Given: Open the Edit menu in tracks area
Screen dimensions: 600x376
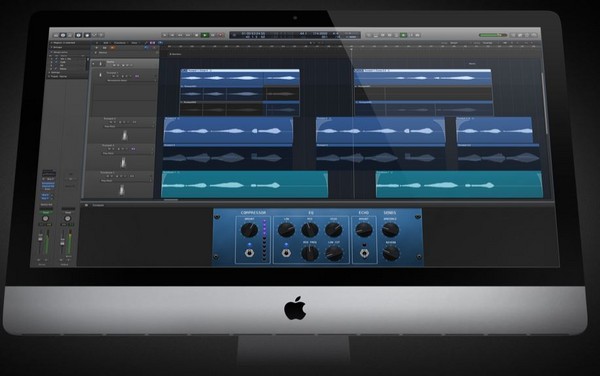Looking at the screenshot, I should [x=106, y=43].
